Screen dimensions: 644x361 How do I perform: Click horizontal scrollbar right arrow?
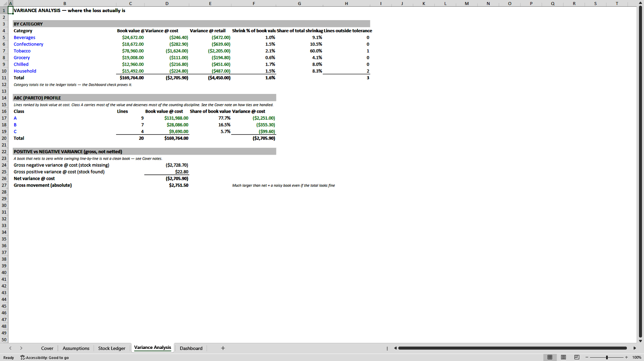click(x=635, y=348)
